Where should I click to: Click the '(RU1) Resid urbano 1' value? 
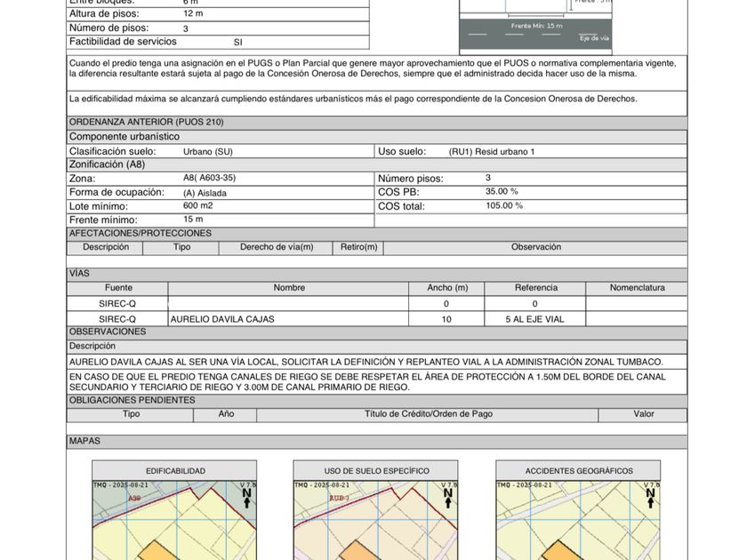tap(491, 151)
